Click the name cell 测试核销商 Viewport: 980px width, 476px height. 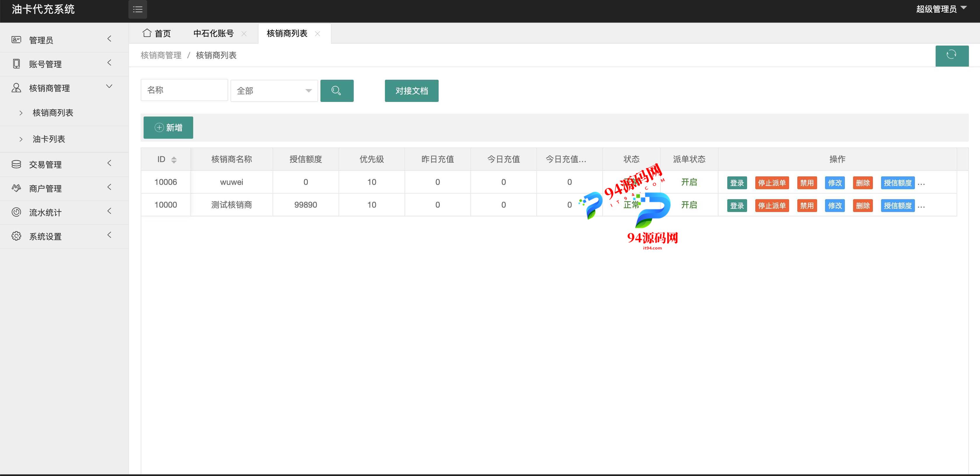231,205
